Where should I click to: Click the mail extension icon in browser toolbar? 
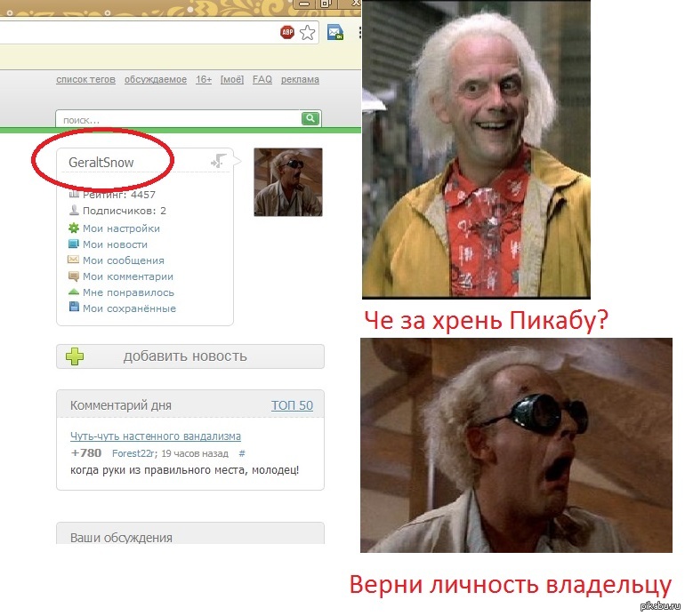pos(335,33)
